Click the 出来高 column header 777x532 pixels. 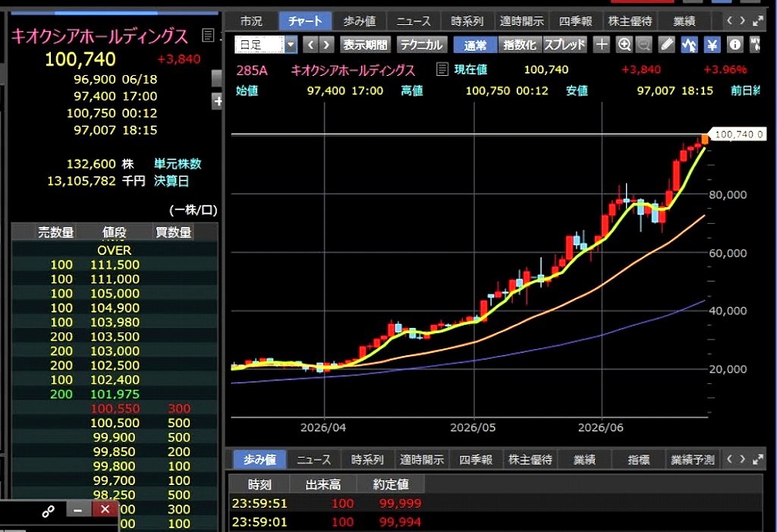point(322,484)
